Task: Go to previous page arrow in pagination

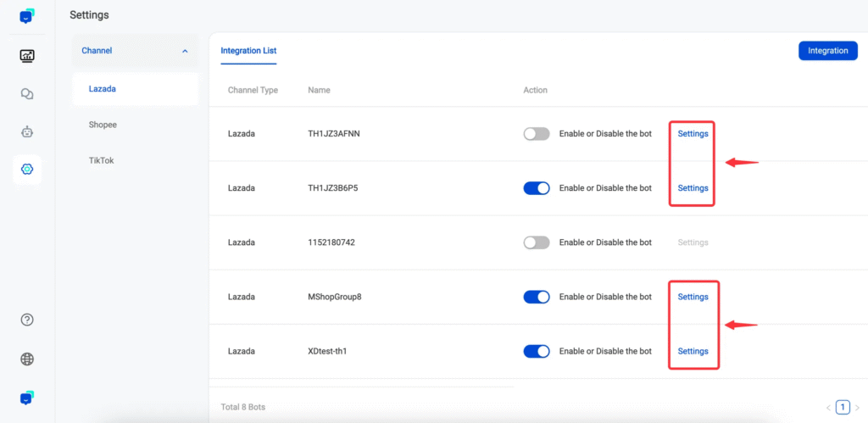Action: tap(828, 408)
